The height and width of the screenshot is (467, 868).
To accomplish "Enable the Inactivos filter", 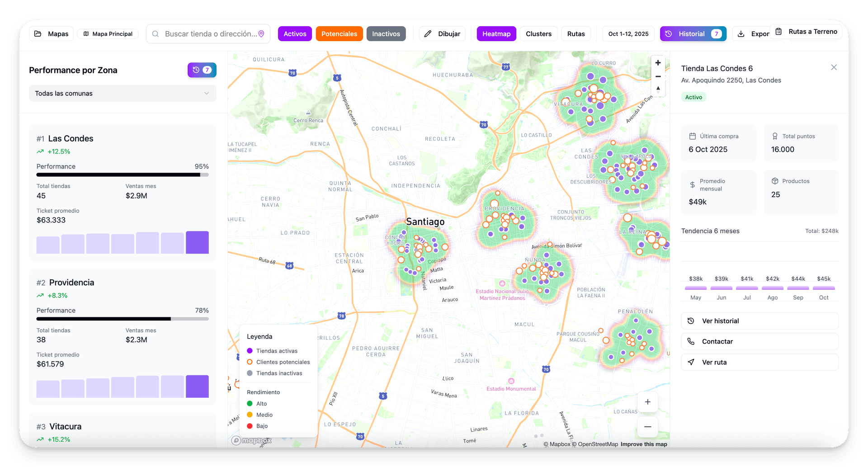I will 386,33.
